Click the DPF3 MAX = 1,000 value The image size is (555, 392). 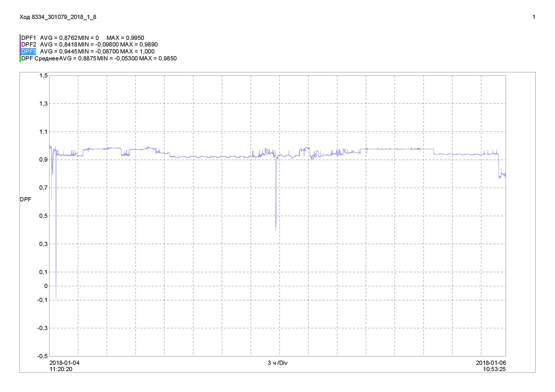pos(137,52)
